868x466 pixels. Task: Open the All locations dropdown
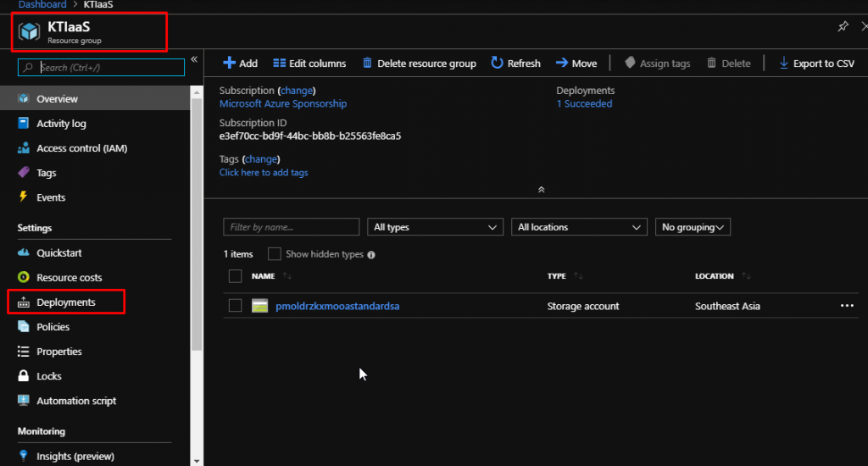click(x=579, y=227)
